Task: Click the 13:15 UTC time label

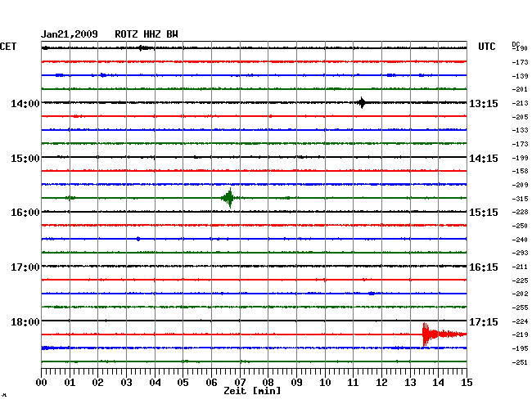Action: 484,103
